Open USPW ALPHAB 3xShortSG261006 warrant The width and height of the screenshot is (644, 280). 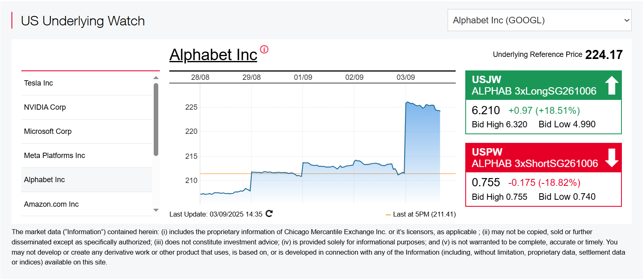pos(544,175)
